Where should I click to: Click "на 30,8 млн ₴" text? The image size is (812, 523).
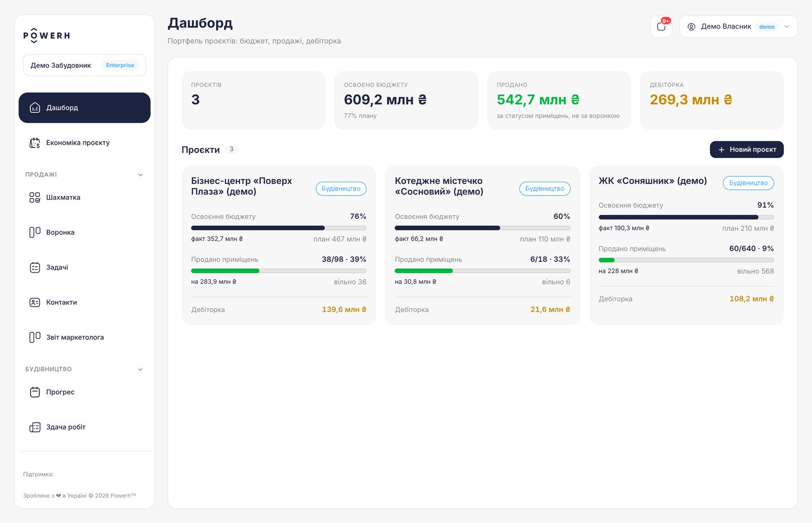click(x=416, y=282)
